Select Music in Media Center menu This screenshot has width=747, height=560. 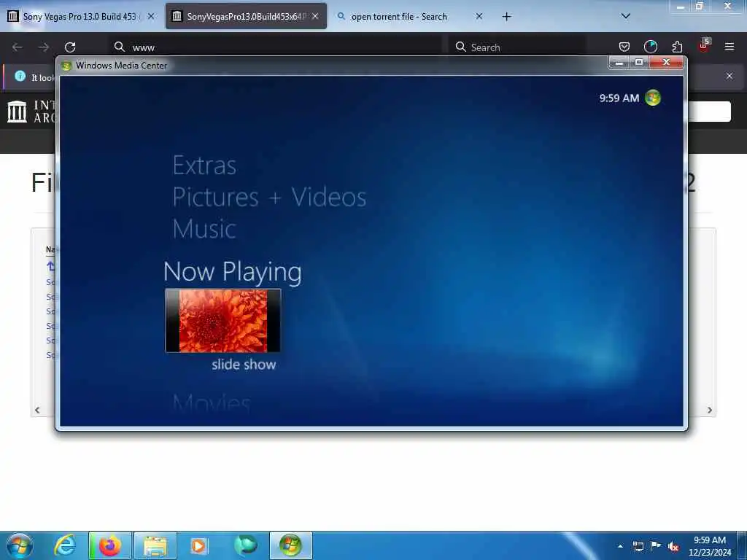point(204,228)
